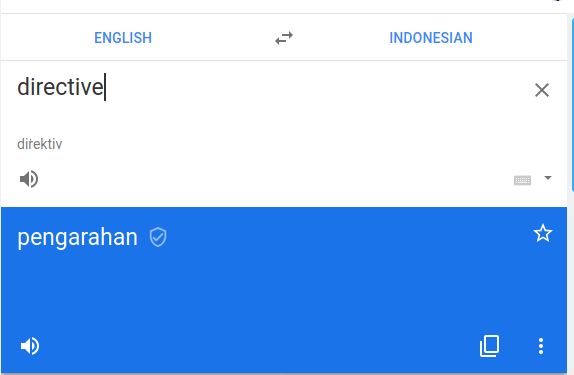This screenshot has height=375, width=574.
Task: Open the INDONESIAN target language selector
Action: click(x=431, y=38)
